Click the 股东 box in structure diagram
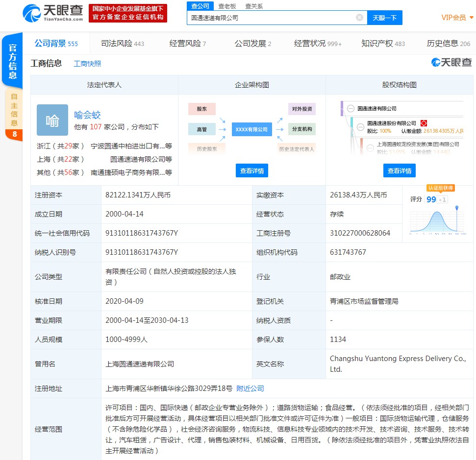Image resolution: width=476 pixels, height=460 pixels. pos(202,109)
